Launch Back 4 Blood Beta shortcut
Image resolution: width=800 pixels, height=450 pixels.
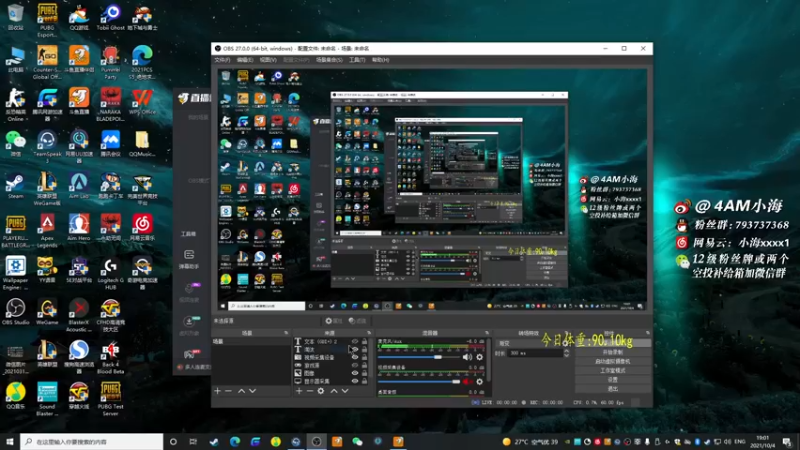click(110, 357)
